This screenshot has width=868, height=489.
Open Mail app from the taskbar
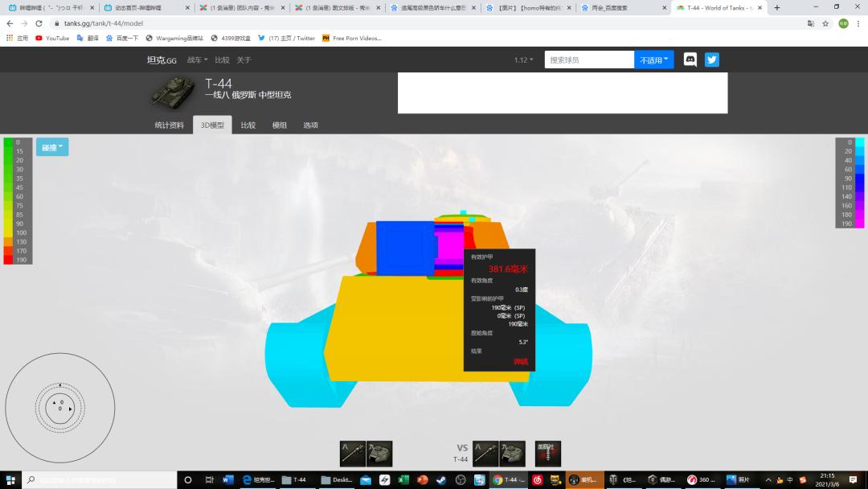pos(366,479)
